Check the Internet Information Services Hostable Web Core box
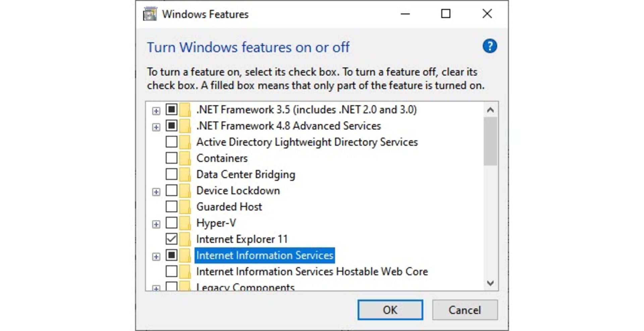This screenshot has height=331, width=644. click(171, 271)
